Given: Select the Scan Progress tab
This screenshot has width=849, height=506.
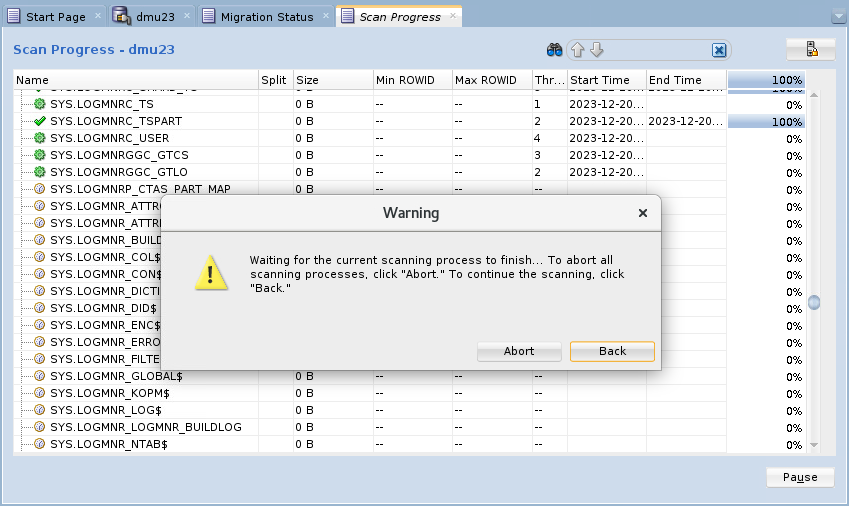Looking at the screenshot, I should pos(400,17).
